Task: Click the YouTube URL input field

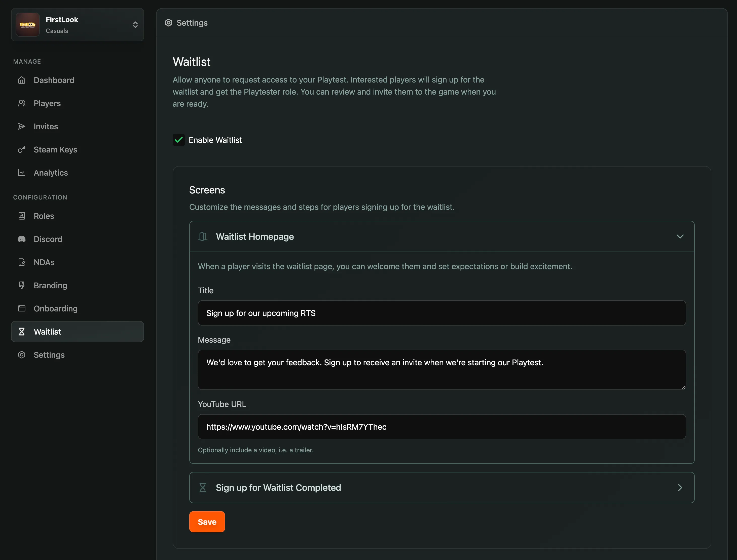Action: pos(441,427)
